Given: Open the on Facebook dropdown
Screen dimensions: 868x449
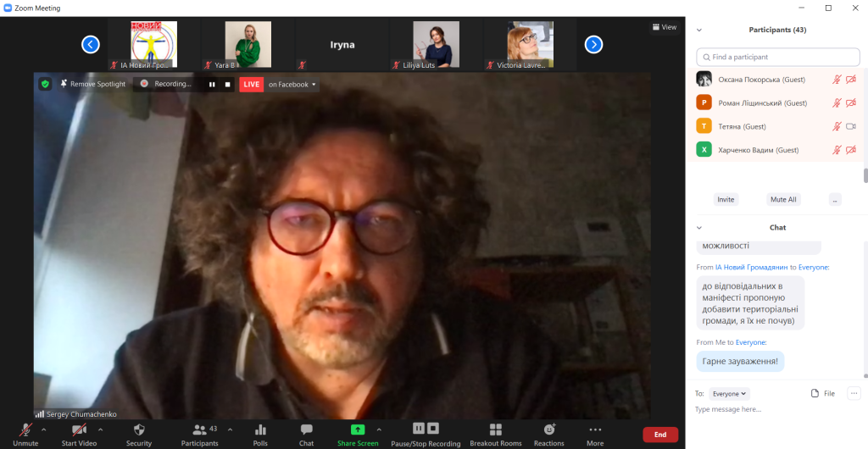Looking at the screenshot, I should click(x=292, y=85).
